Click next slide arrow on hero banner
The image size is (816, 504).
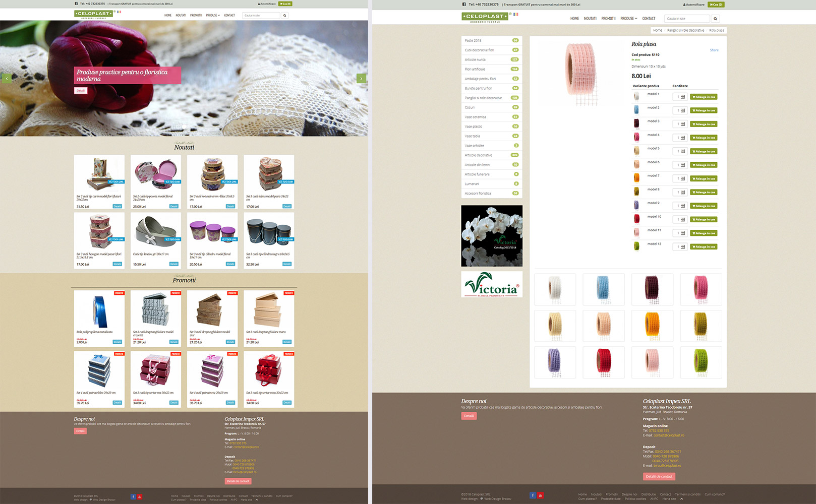click(x=361, y=79)
